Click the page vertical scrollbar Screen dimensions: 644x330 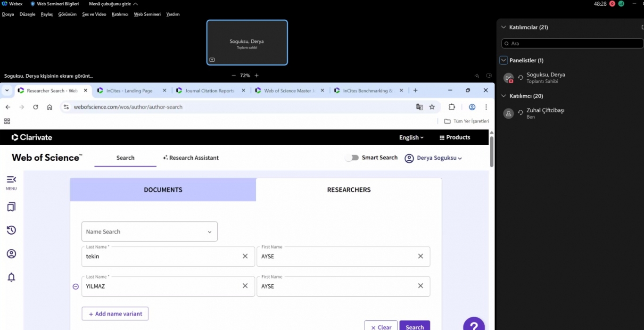(x=492, y=151)
